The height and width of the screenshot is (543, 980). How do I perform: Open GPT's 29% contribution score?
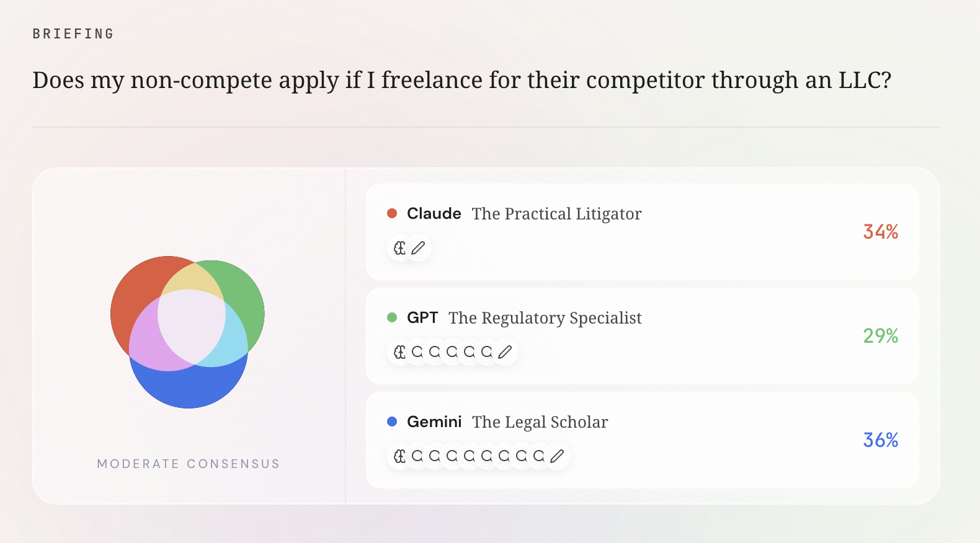881,336
